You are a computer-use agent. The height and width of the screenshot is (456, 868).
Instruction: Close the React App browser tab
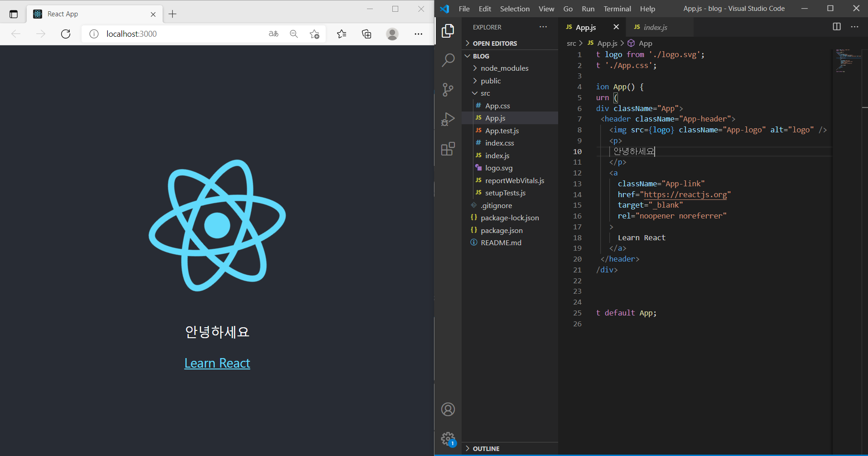(153, 14)
